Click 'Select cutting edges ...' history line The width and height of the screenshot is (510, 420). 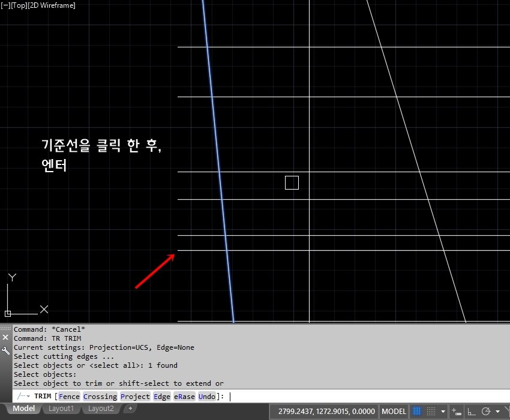[64, 356]
